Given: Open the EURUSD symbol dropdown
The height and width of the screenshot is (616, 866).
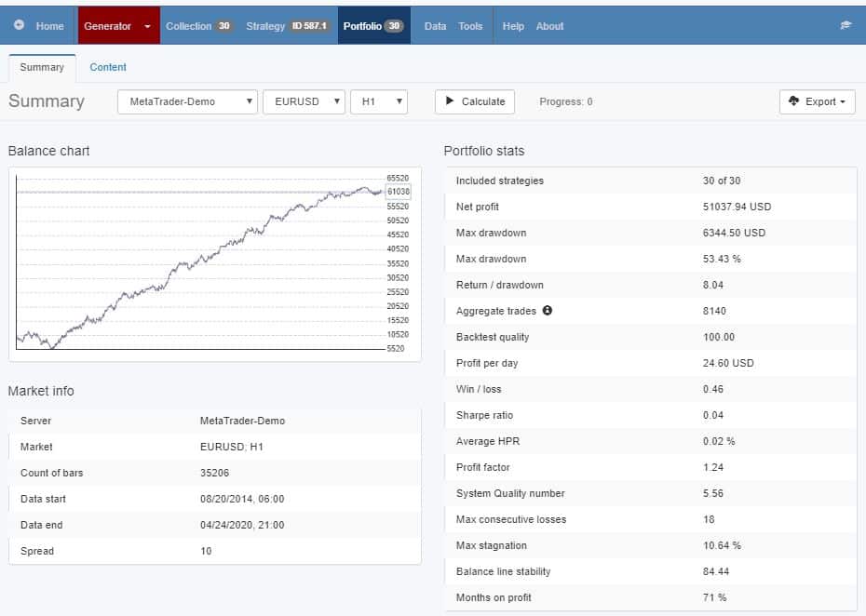Looking at the screenshot, I should click(x=304, y=101).
